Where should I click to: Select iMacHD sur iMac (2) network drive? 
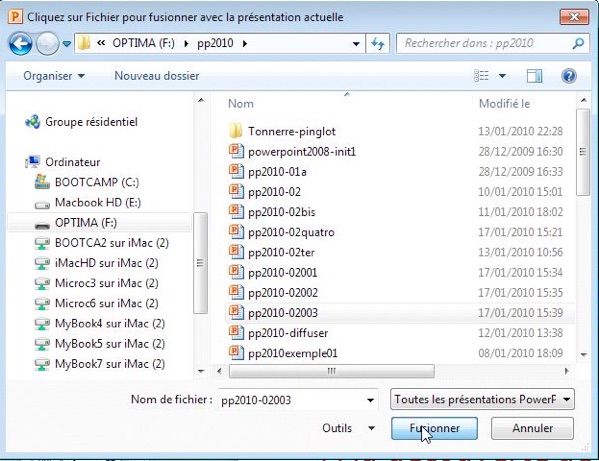(x=107, y=263)
